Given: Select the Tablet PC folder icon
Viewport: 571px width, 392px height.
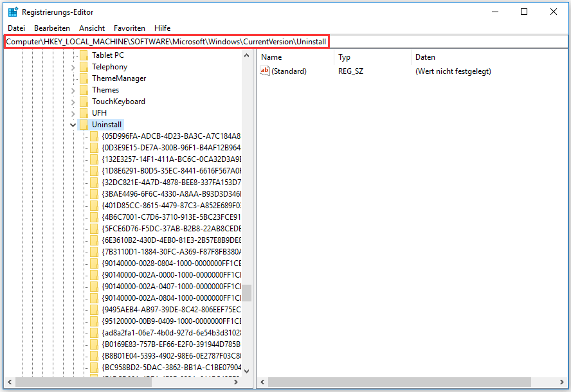Looking at the screenshot, I should point(84,55).
